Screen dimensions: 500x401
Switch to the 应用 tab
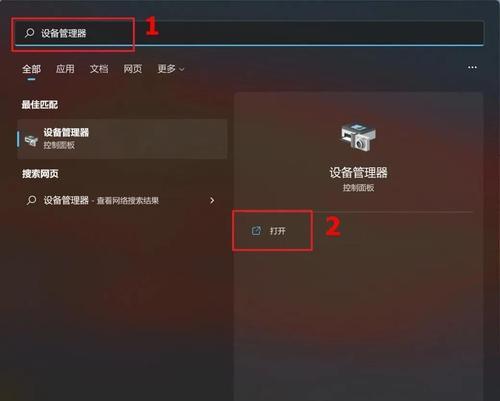(65, 69)
